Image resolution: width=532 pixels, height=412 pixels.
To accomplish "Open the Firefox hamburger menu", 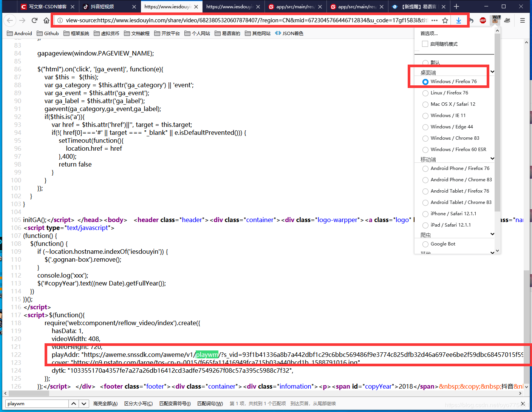I will 523,20.
